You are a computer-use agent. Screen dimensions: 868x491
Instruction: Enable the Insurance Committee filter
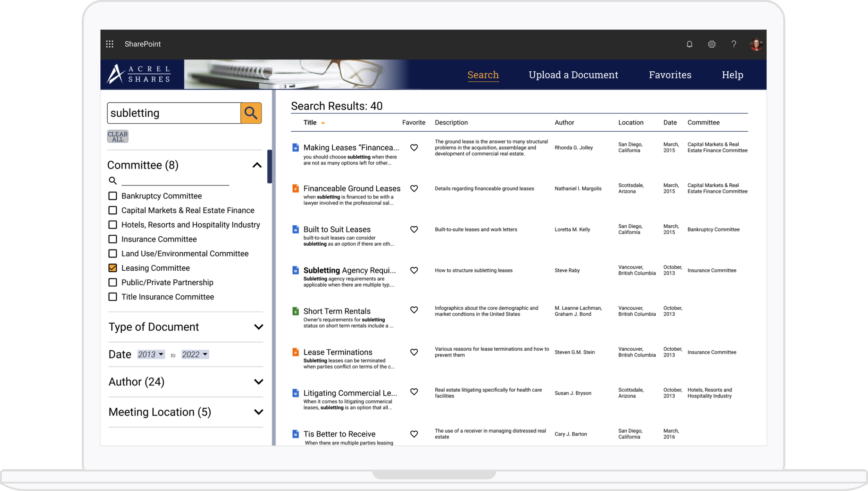112,239
